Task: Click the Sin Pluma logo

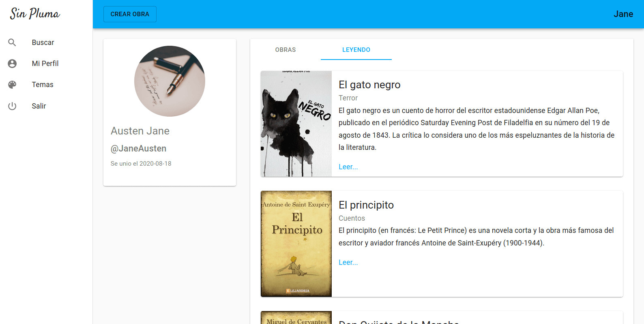Action: tap(35, 13)
